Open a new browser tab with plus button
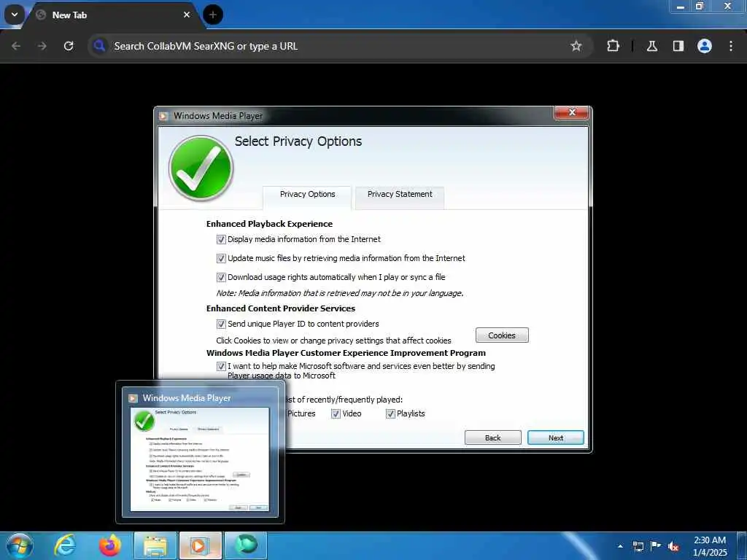Screen dimensions: 747x560 pyautogui.click(x=213, y=15)
